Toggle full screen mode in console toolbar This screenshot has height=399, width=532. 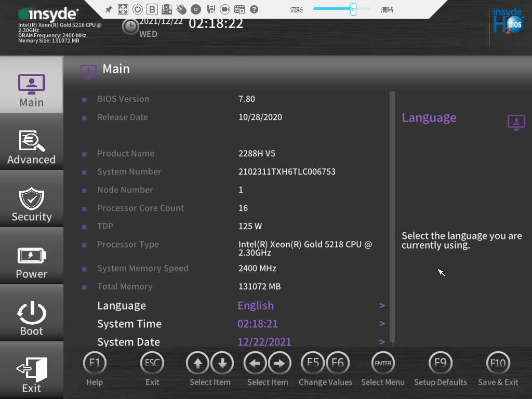coord(123,9)
